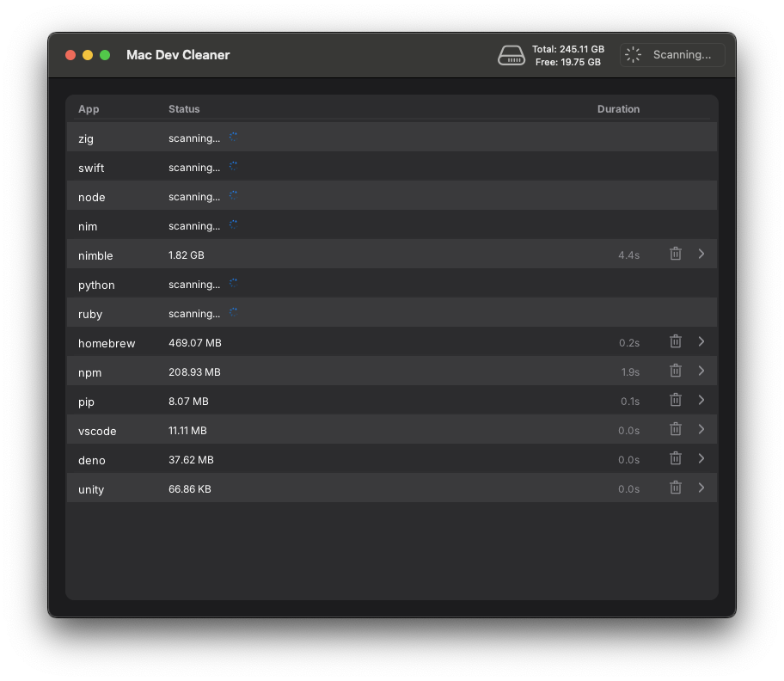Click the disk drive icon in the header
Viewport: 784px width, 681px height.
click(x=511, y=54)
